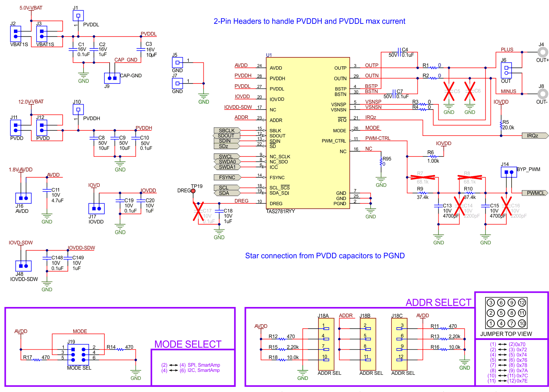549x392 pixels.
Task: Click jumper pin 1 in JUMPER TOP VIEW
Action: click(491, 323)
